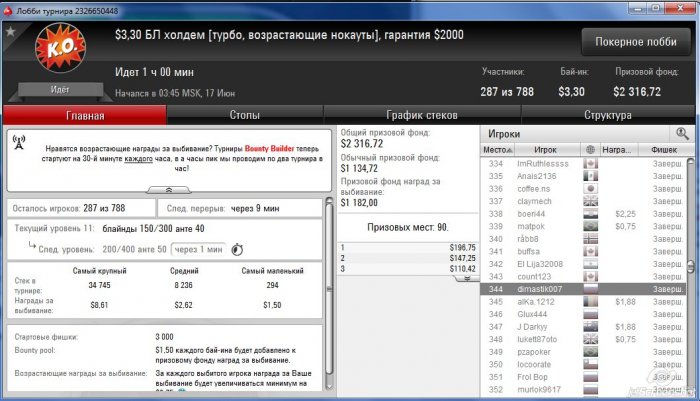Image resolution: width=700 pixels, height=401 pixels.
Task: Open the Bounty Builder link
Action: (x=269, y=149)
